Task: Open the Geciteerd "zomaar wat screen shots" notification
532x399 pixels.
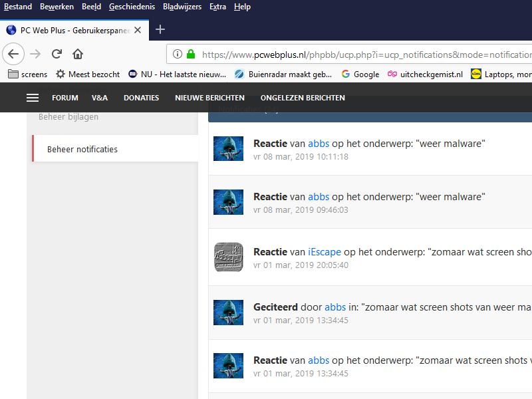Action: (x=370, y=313)
